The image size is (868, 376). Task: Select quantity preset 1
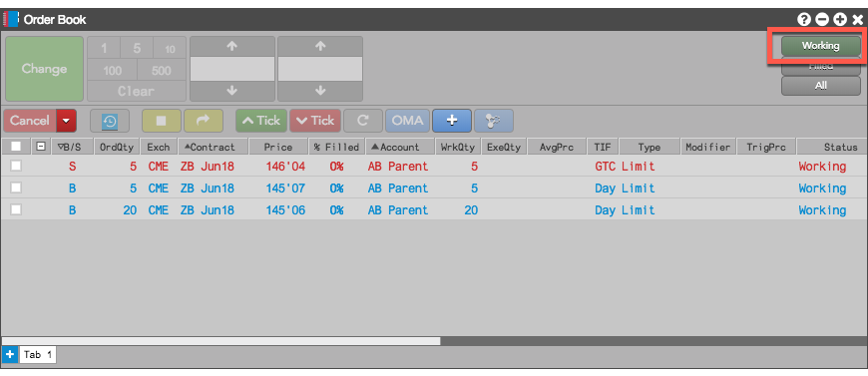[104, 48]
